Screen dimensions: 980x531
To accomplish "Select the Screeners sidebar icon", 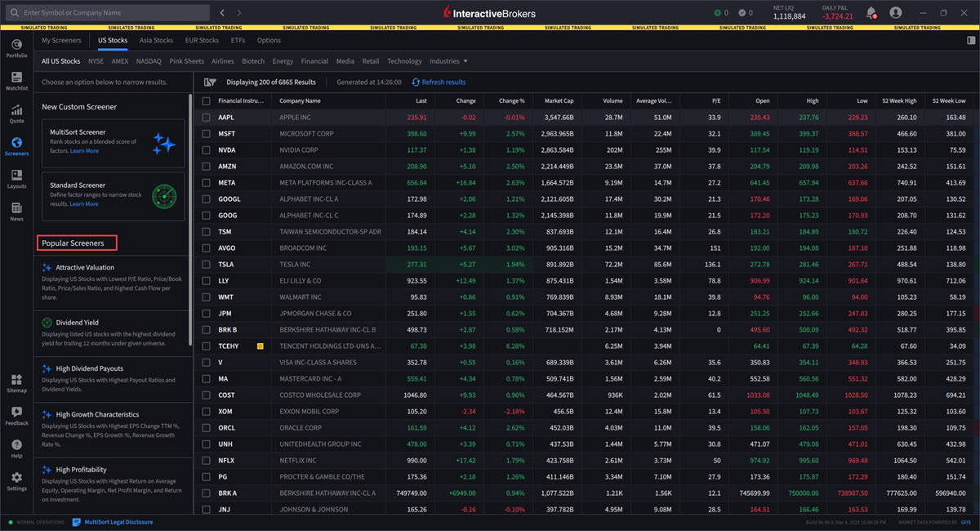I will pyautogui.click(x=16, y=146).
